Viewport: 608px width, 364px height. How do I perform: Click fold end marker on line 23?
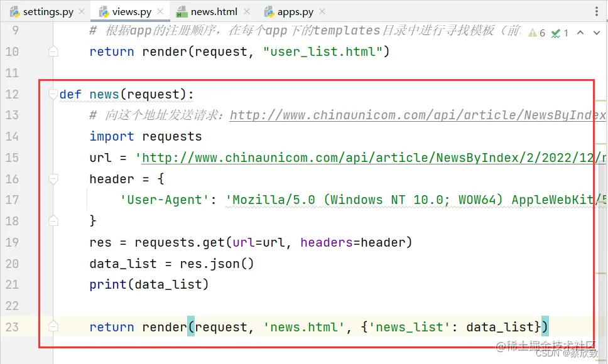tap(53, 326)
